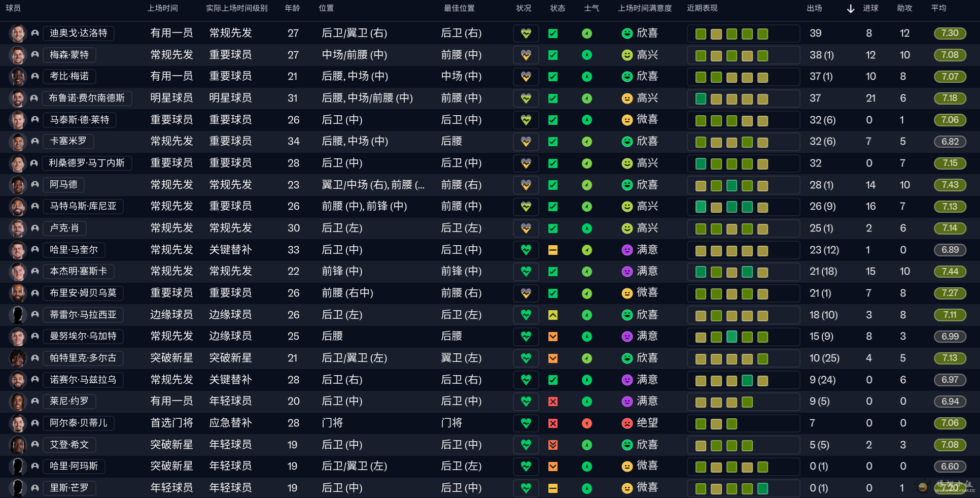Open player 马特乌斯·库尼亚 name button
The image size is (980, 498).
[83, 206]
